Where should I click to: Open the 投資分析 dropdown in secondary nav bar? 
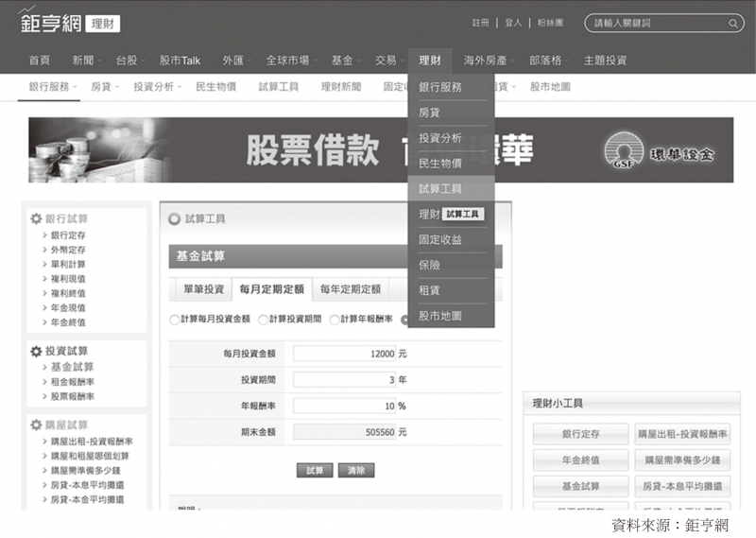157,86
